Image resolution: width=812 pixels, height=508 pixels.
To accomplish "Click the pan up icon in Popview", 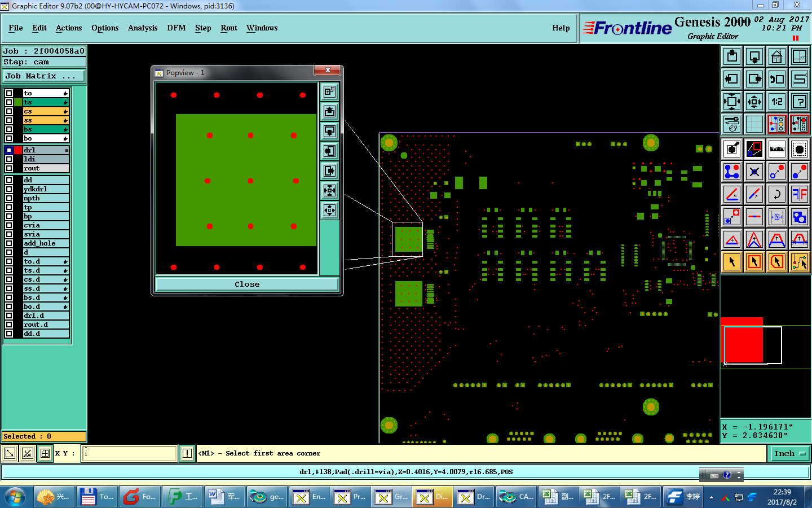I will pyautogui.click(x=330, y=111).
